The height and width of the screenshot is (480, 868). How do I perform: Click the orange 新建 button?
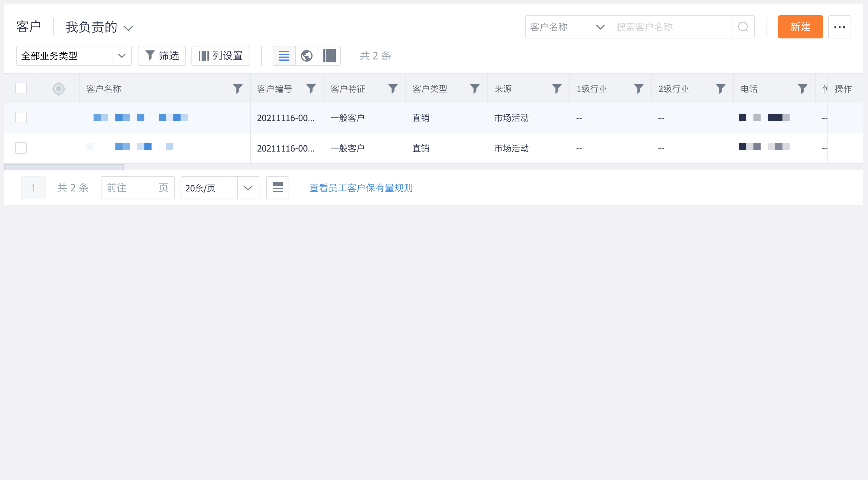click(800, 26)
